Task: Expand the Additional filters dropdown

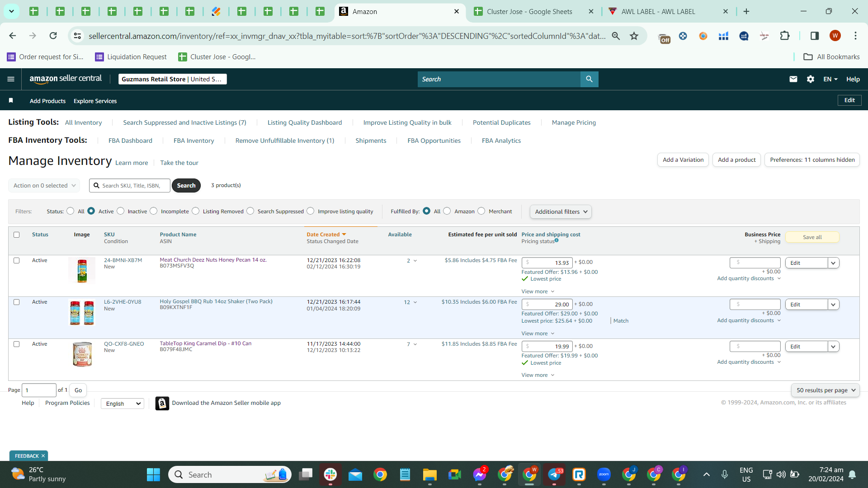Action: click(561, 211)
